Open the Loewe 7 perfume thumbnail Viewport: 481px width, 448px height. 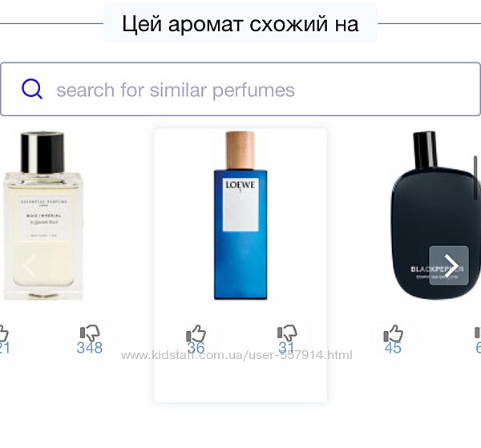click(240, 216)
